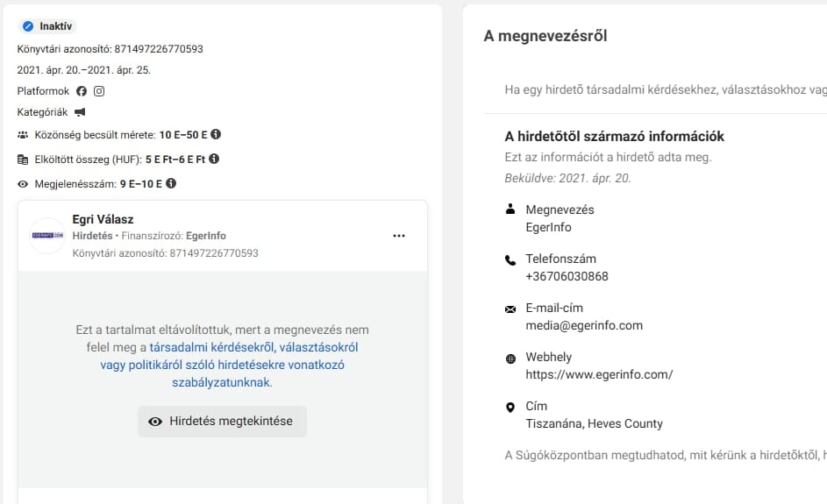Click the egerinfo.com website address
827x504 pixels.
coord(599,374)
